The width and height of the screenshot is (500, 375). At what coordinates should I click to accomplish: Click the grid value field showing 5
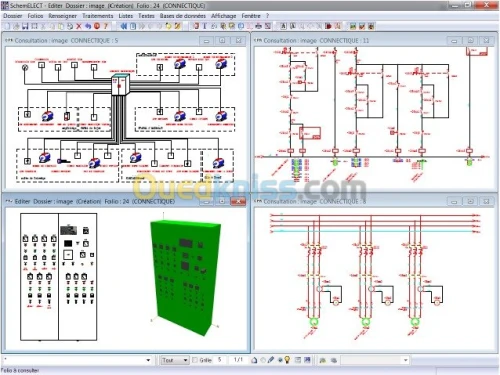pyautogui.click(x=220, y=360)
